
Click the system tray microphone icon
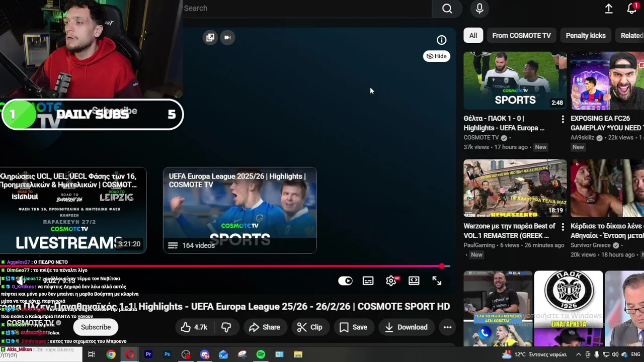point(597,354)
